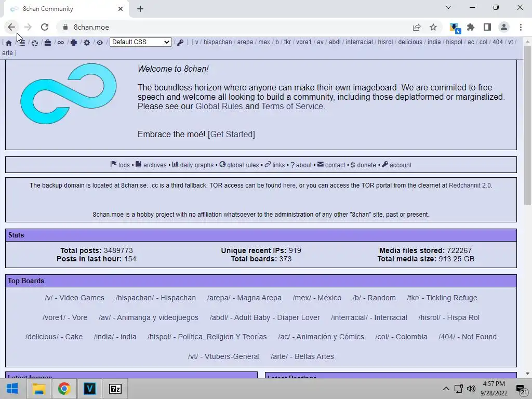The image size is (532, 399).
Task: Open /av/ - Animanga y videojuegos board
Action: pyautogui.click(x=149, y=317)
